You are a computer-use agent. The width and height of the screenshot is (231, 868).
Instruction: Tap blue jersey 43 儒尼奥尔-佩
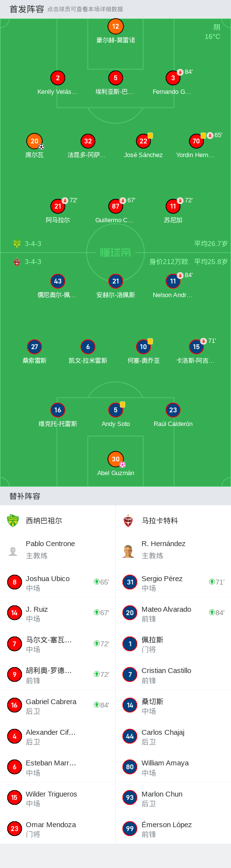(58, 281)
